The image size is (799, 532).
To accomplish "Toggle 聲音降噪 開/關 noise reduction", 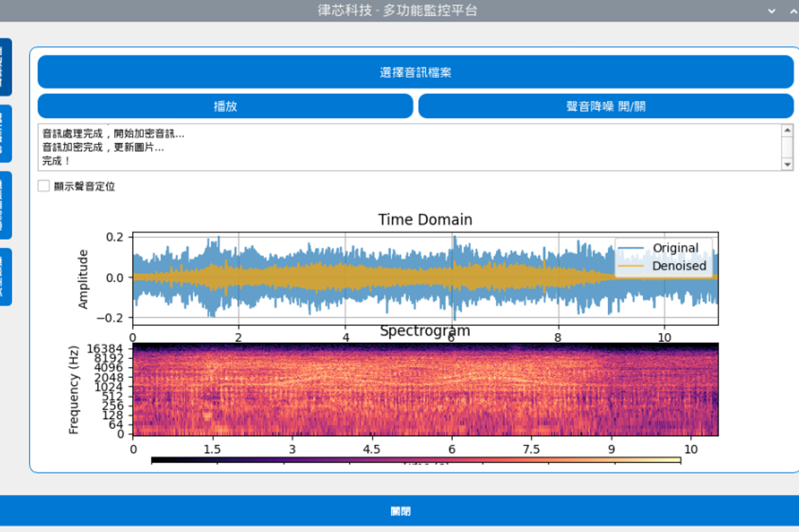I will pyautogui.click(x=605, y=107).
